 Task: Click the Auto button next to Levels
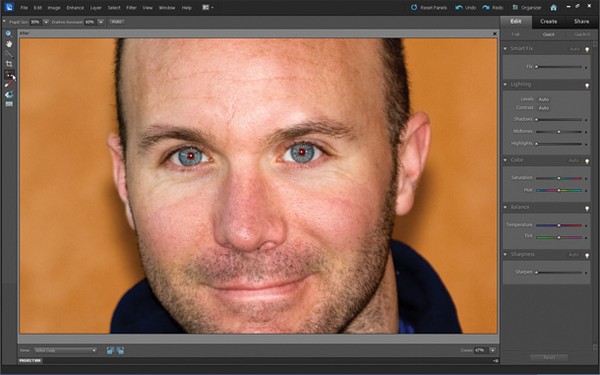(x=544, y=99)
